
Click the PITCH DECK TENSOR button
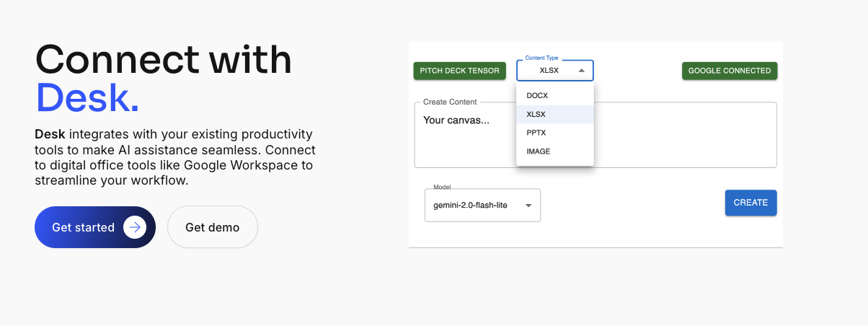[459, 71]
